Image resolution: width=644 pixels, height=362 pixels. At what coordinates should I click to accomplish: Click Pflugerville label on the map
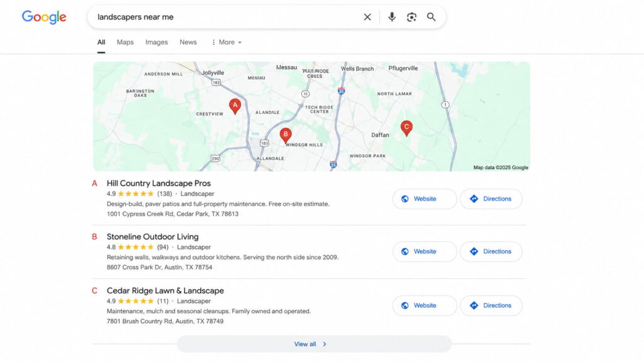pyautogui.click(x=403, y=68)
